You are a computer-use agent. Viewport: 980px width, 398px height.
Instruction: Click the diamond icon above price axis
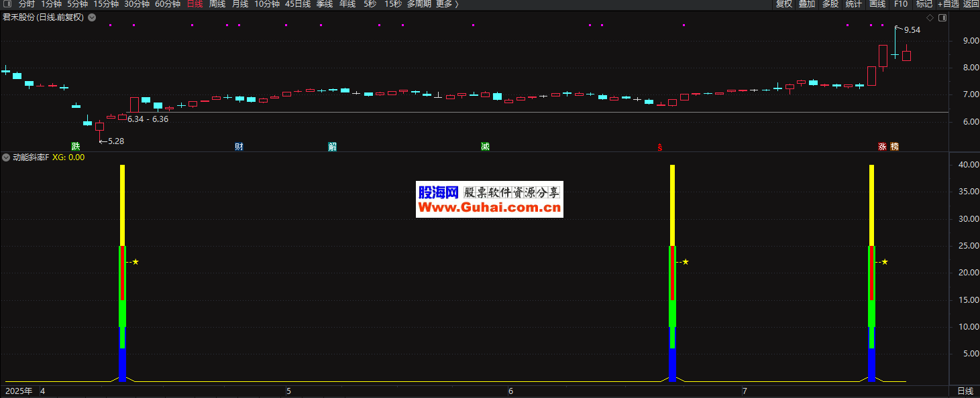pyautogui.click(x=930, y=18)
